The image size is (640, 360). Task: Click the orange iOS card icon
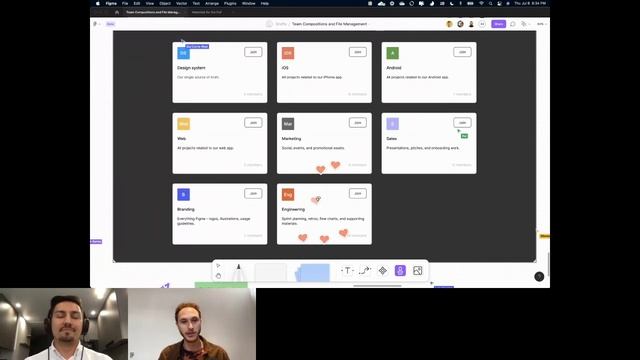click(288, 53)
